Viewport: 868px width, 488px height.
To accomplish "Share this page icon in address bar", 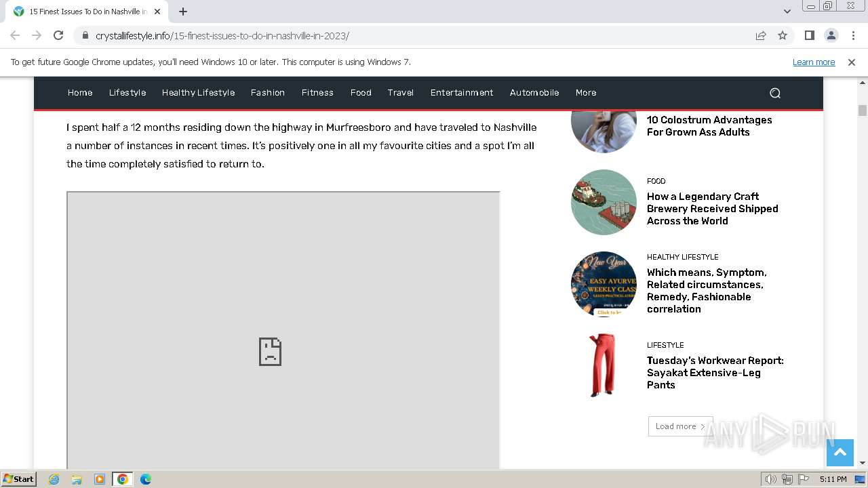I will 761,35.
